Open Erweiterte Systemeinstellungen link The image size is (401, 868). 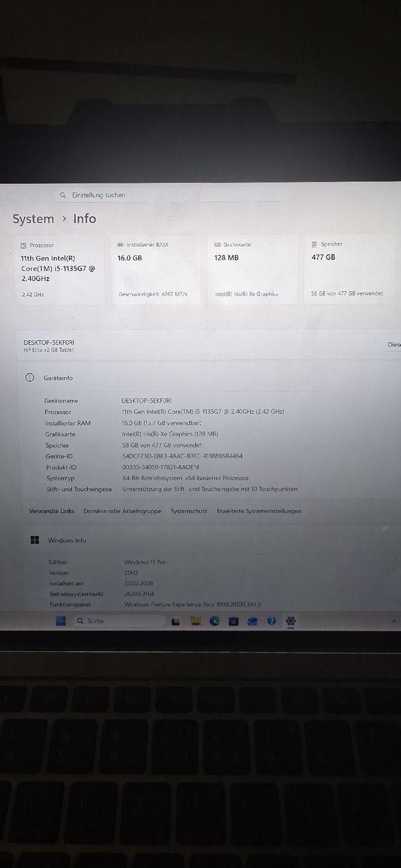259,511
